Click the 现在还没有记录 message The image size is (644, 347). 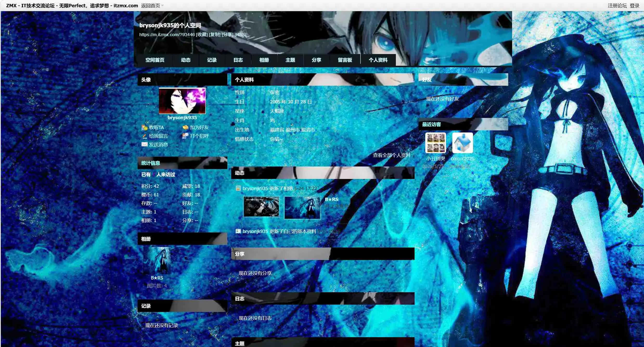[x=162, y=325]
